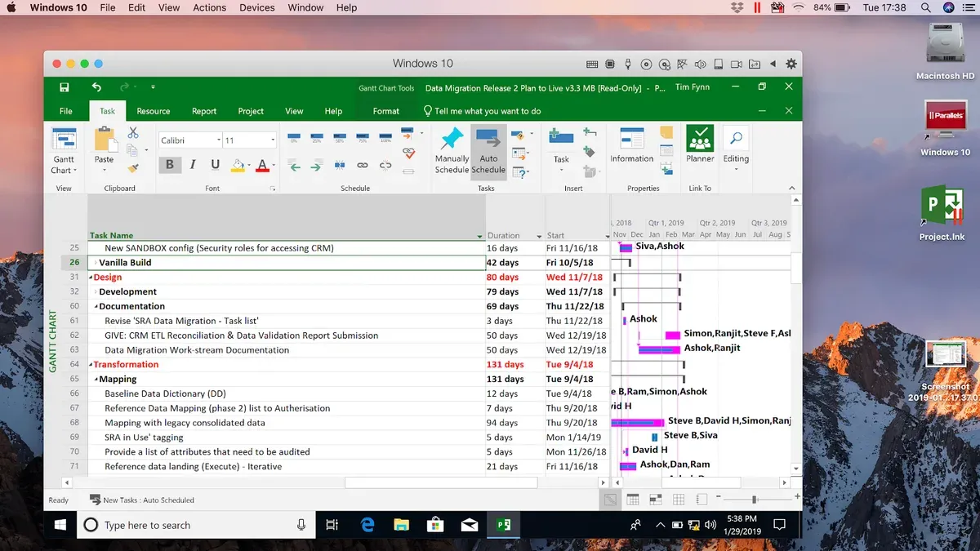Open the Devices menu in the Mac menu bar
Image resolution: width=980 pixels, height=551 pixels.
(x=257, y=7)
